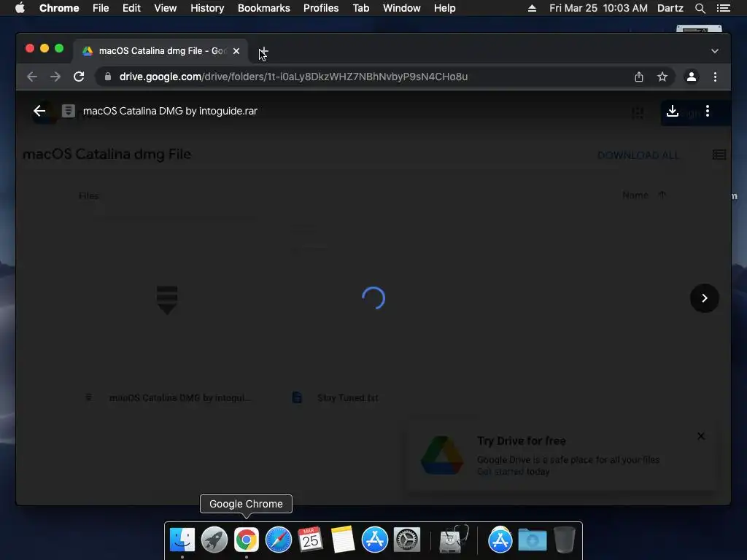Open the Bookmarks menu
747x560 pixels.
(x=264, y=8)
